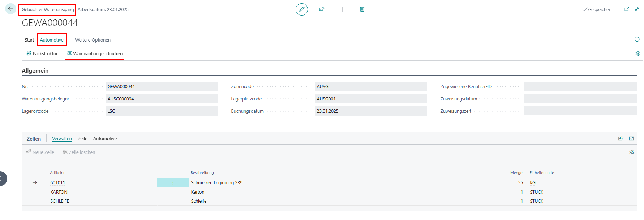Viewport: 644px width, 220px height.
Task: Click the collapse page arrows icon
Action: [x=637, y=9]
